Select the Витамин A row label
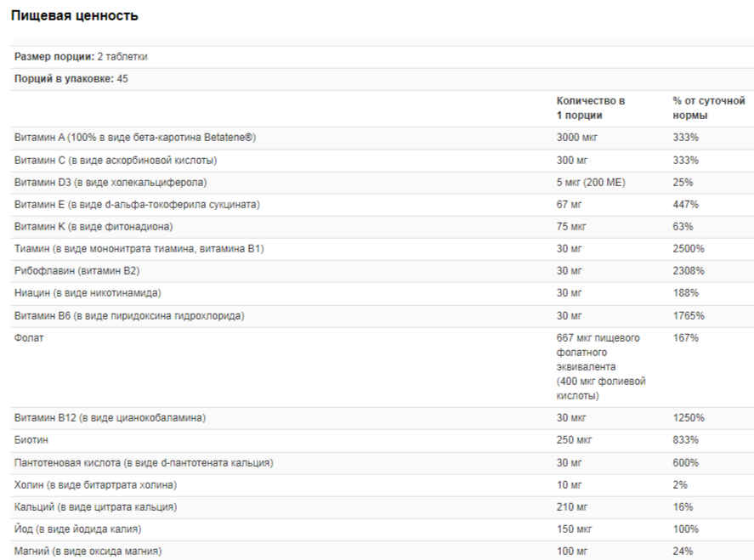 point(135,138)
